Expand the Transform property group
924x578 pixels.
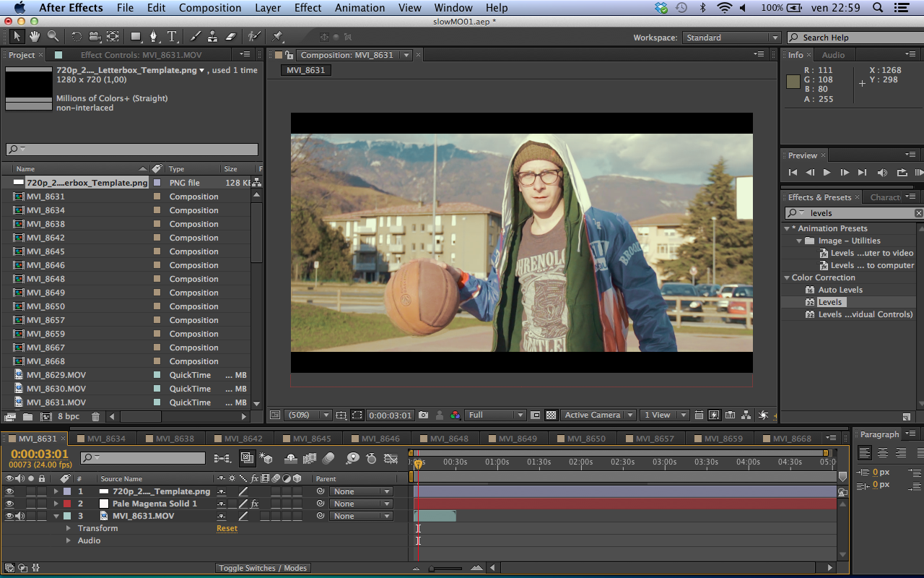pos(69,528)
